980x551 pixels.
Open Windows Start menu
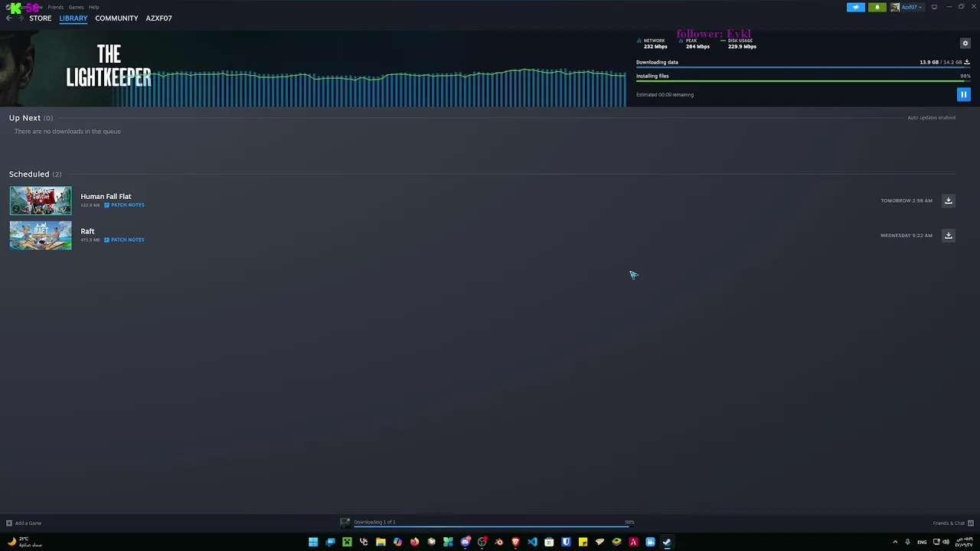pyautogui.click(x=313, y=542)
